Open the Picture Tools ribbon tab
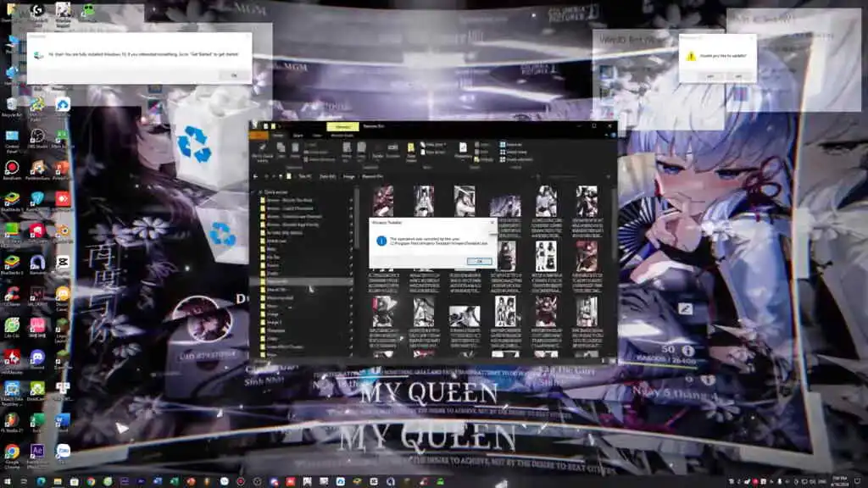Screen dimensions: 868x488 click(x=342, y=136)
